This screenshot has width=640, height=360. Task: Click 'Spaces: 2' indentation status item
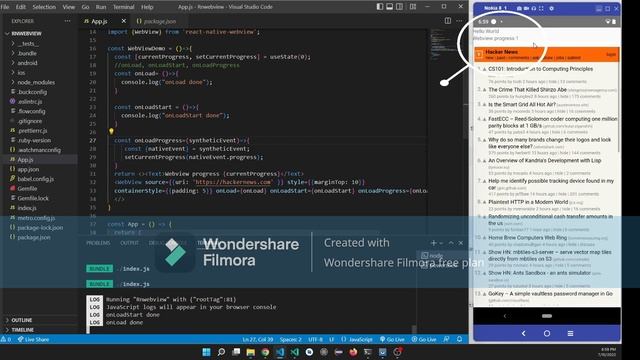click(290, 339)
